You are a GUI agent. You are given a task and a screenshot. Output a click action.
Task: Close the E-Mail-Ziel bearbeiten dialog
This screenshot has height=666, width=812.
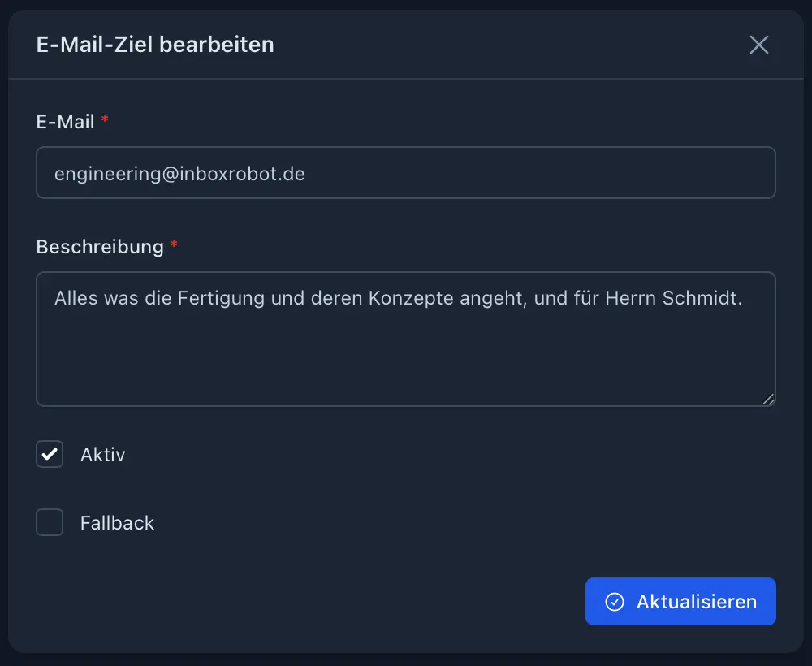[758, 45]
